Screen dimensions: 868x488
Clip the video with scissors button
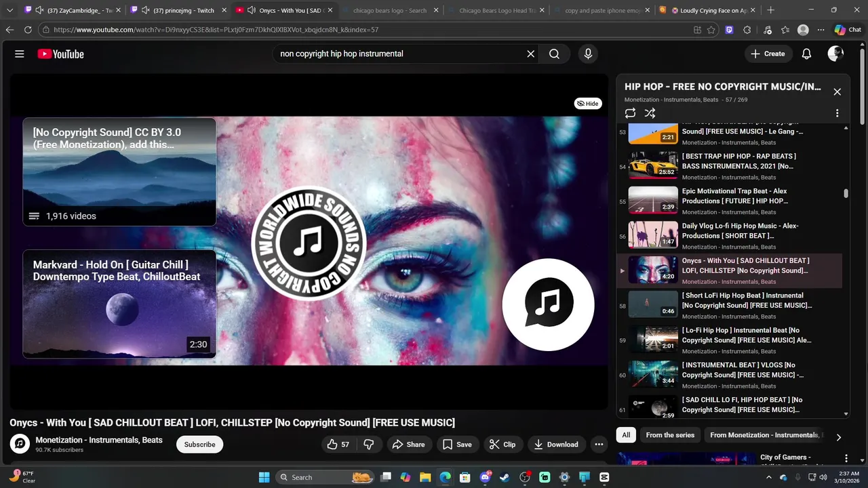coord(502,445)
